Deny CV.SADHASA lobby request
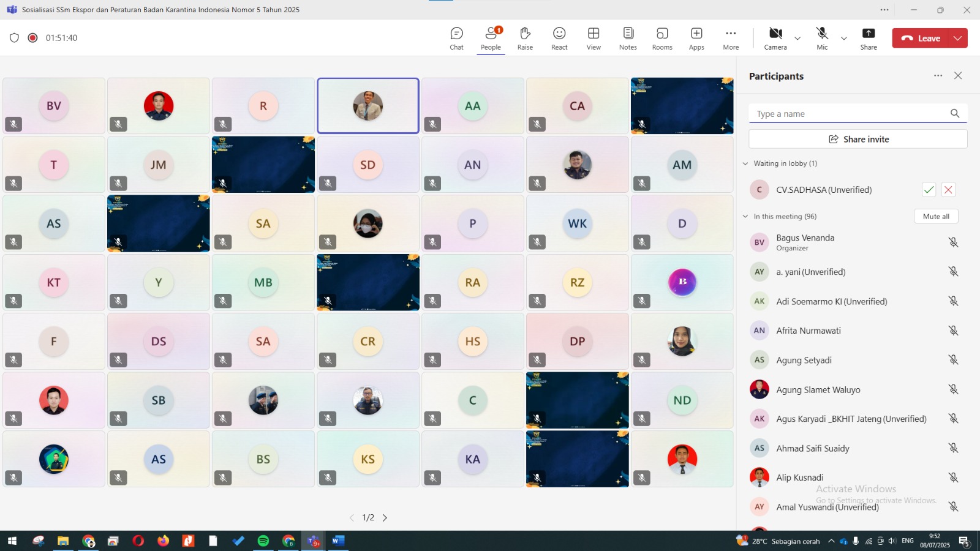 click(948, 190)
